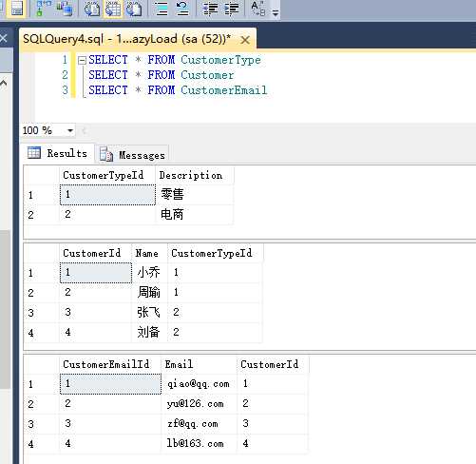Image resolution: width=476 pixels, height=464 pixels.
Task: Open the 100 % zoom dropdown
Action: [x=70, y=130]
